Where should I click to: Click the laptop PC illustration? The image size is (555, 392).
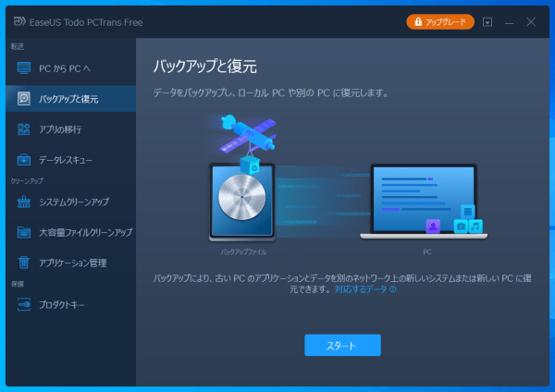(424, 202)
